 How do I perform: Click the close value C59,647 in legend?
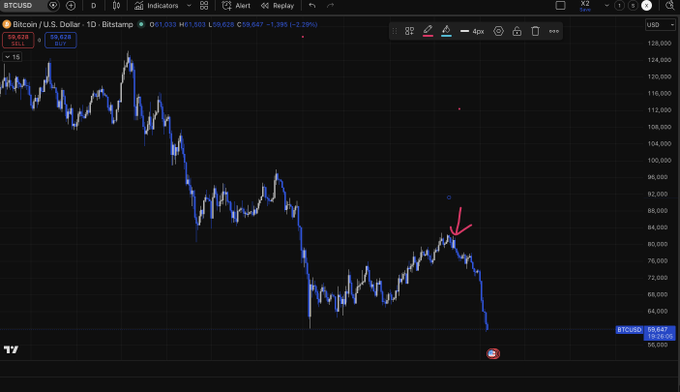click(x=250, y=24)
